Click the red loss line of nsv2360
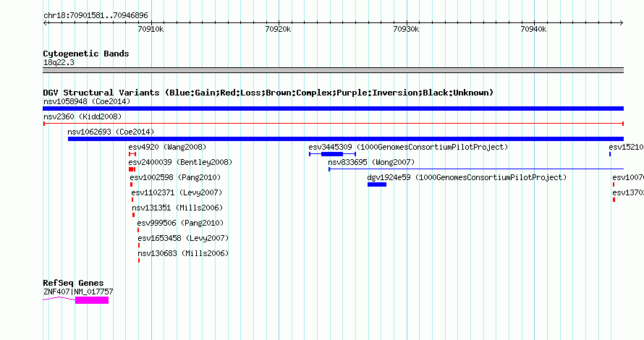This screenshot has height=340, width=644. pyautogui.click(x=334, y=124)
